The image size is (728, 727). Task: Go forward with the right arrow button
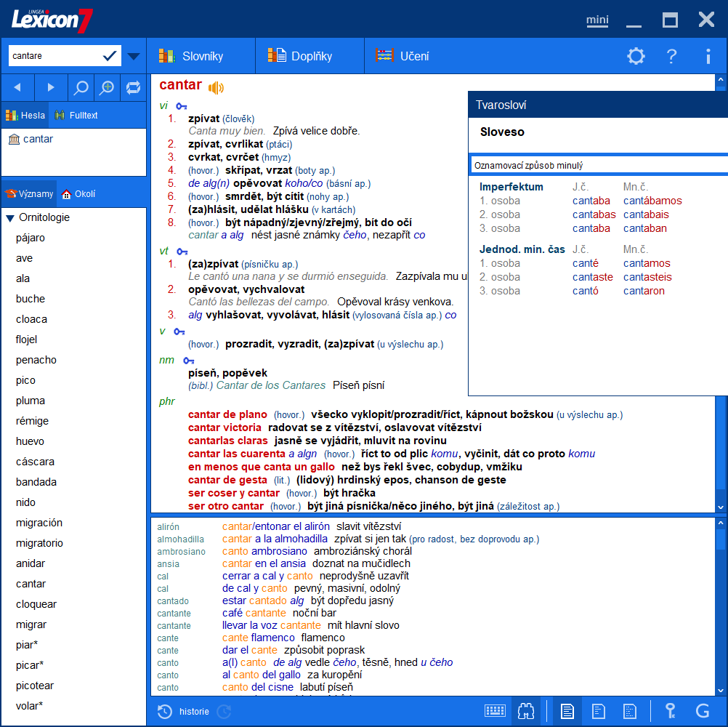click(x=51, y=87)
